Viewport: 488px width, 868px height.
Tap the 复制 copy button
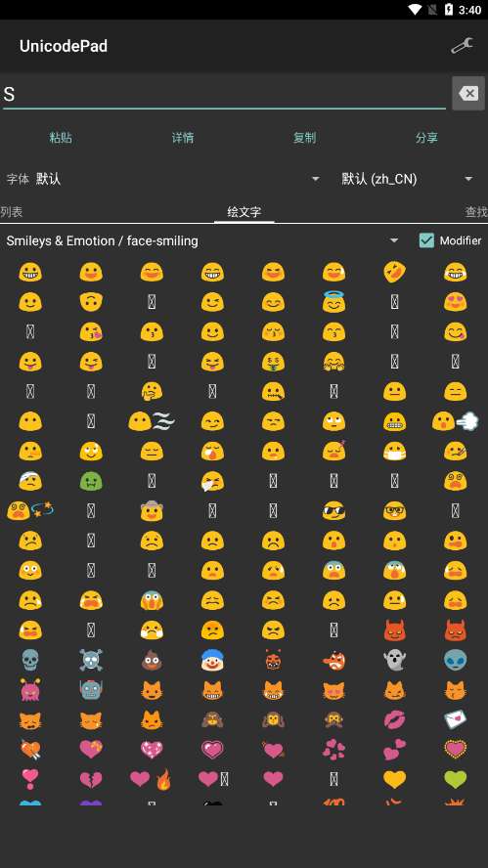(x=305, y=138)
